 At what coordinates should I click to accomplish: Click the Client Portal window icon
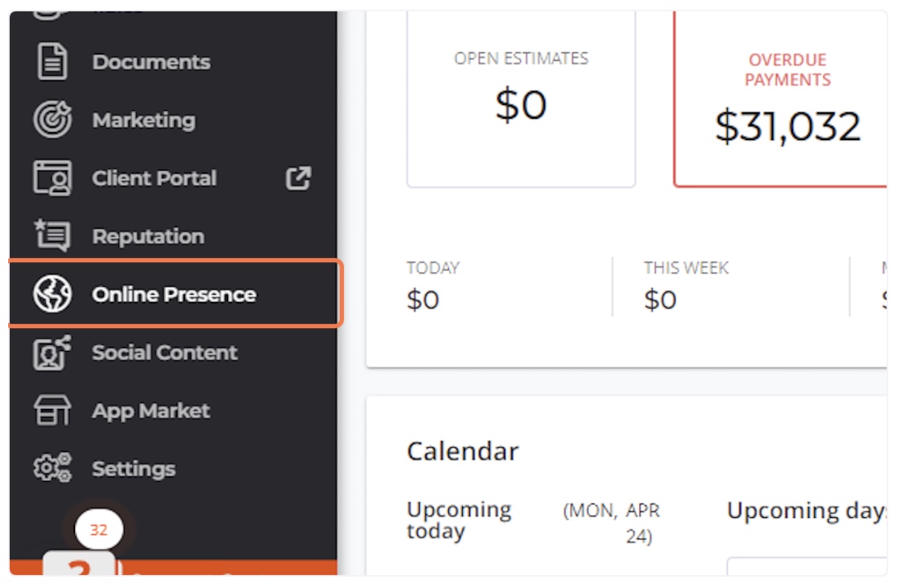pos(52,178)
